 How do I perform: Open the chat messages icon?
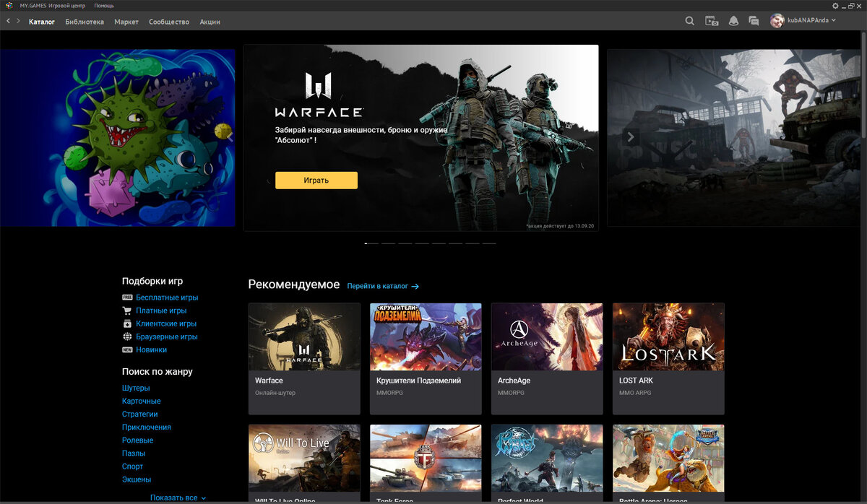[754, 21]
